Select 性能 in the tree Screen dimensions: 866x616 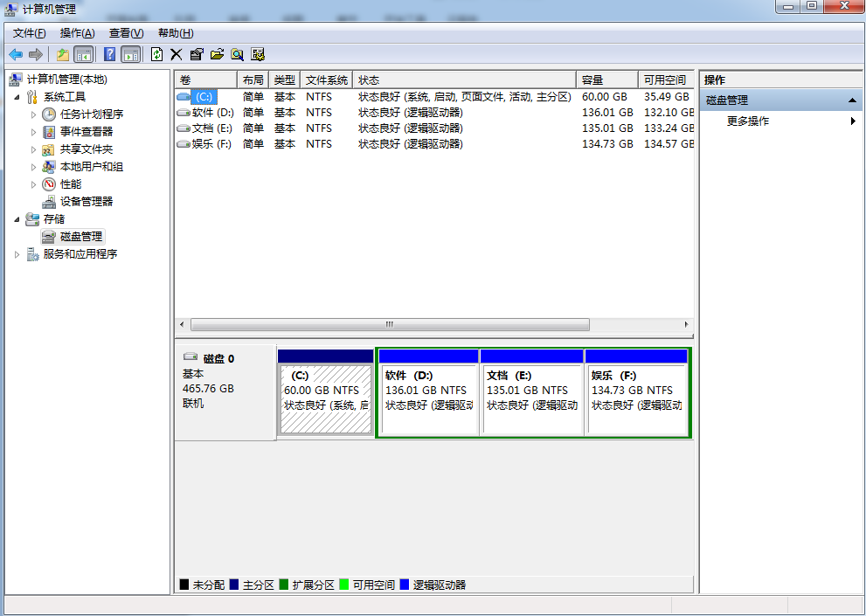tap(71, 184)
